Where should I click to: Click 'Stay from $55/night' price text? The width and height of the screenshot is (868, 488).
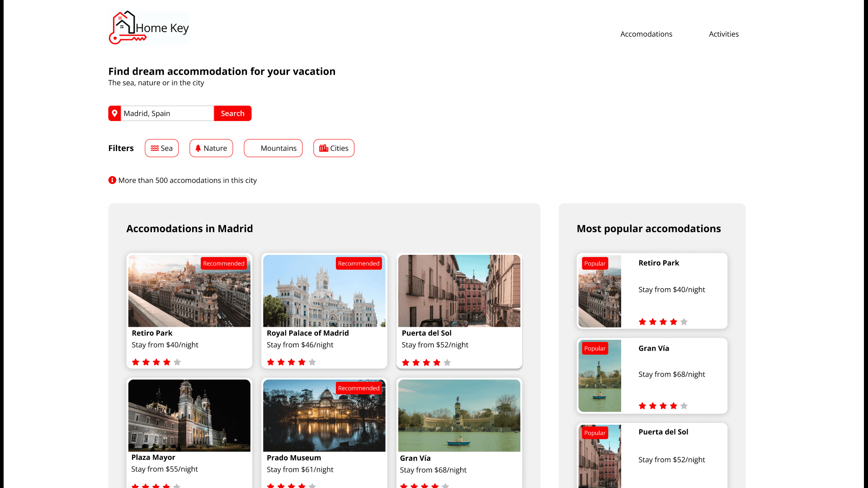[165, 469]
